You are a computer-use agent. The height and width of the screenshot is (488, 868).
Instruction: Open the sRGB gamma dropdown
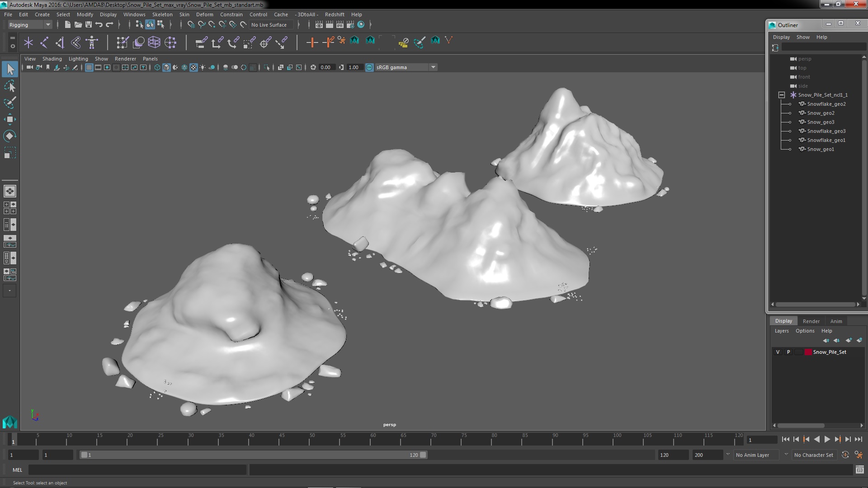[x=433, y=67]
